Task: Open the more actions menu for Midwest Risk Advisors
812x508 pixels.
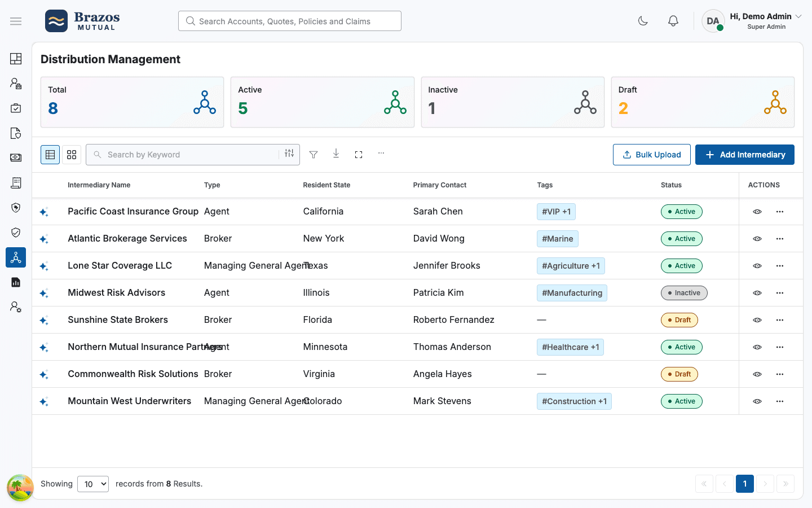Action: (780, 293)
